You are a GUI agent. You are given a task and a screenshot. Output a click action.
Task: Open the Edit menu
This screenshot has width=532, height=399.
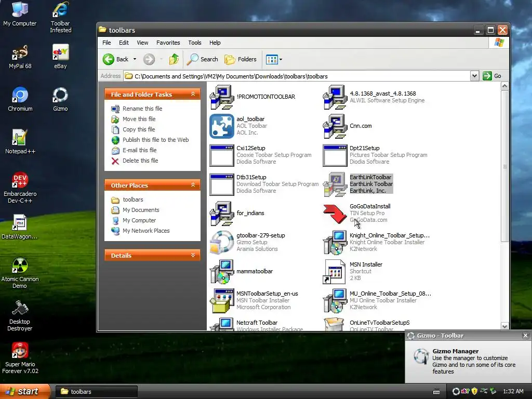coord(124,43)
